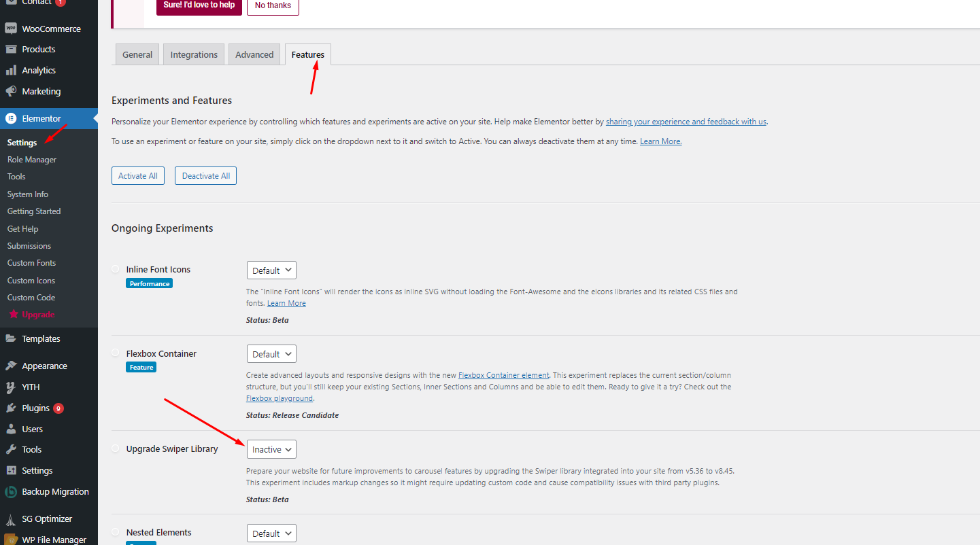Open Get Help submenu item
Viewport: 980px width, 545px height.
pyautogui.click(x=22, y=229)
